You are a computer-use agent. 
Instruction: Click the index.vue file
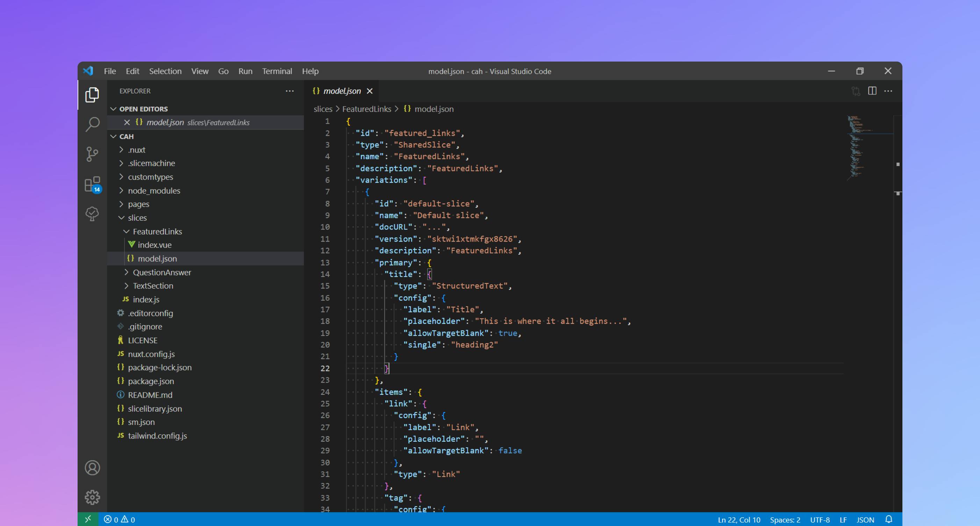coord(155,244)
